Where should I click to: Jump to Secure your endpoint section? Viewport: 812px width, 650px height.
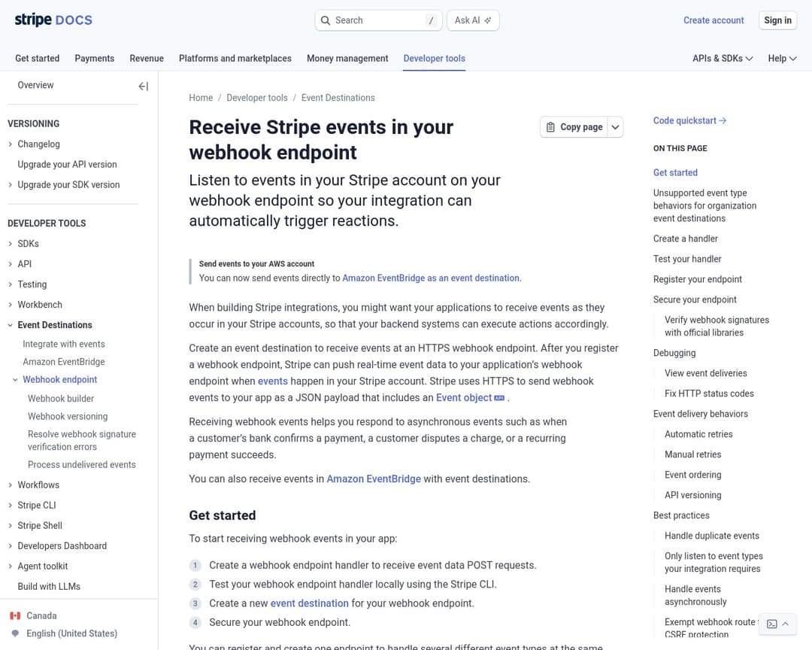coord(695,299)
